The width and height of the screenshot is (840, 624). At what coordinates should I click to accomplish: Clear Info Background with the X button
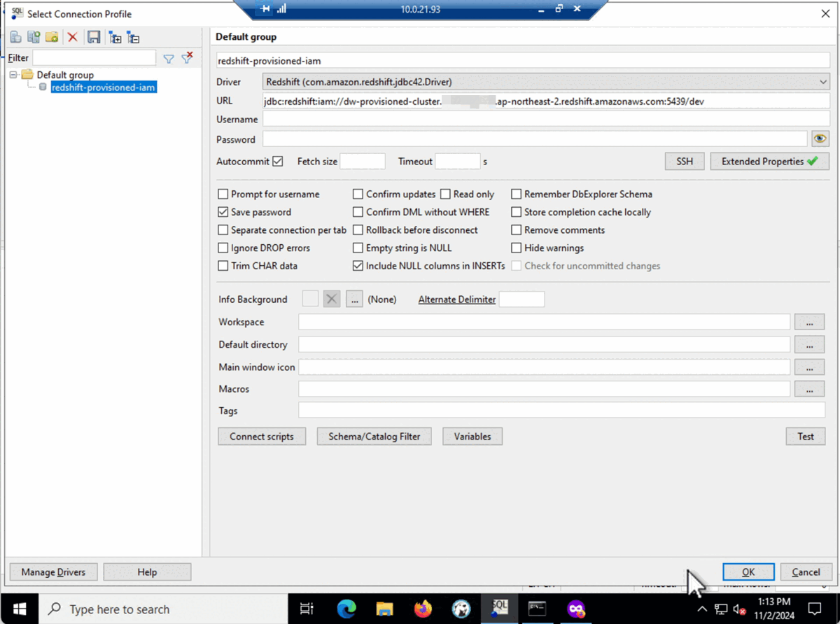click(x=332, y=299)
